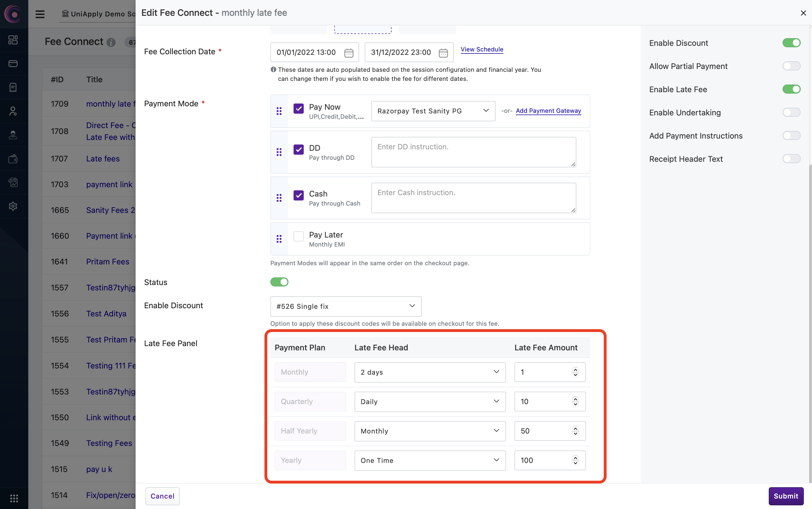The height and width of the screenshot is (509, 812).
Task: Uncheck the Cash payment checkbox
Action: (x=299, y=195)
